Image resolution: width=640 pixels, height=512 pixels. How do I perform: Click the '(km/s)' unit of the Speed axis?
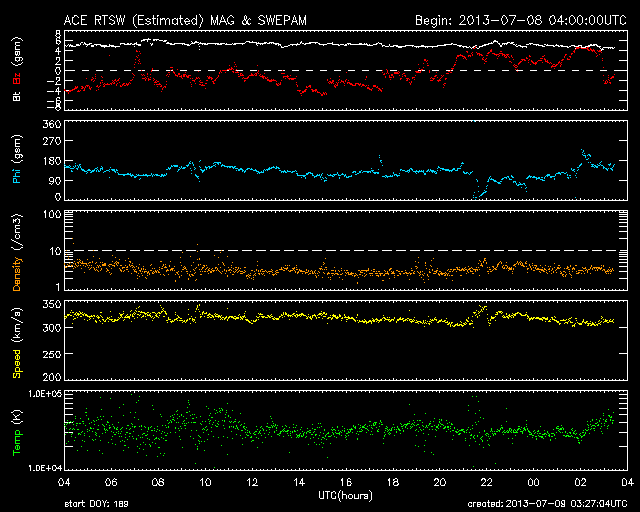pyautogui.click(x=17, y=325)
